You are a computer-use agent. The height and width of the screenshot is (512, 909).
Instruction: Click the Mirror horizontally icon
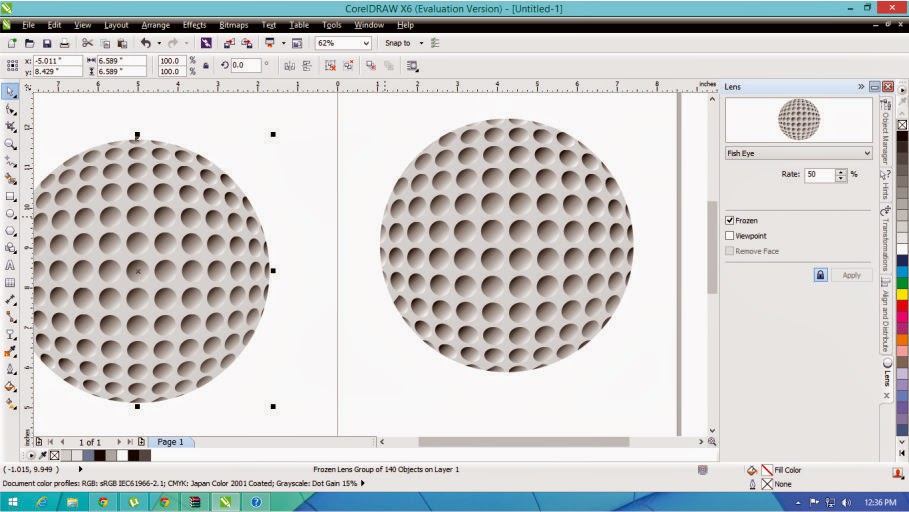[x=289, y=66]
